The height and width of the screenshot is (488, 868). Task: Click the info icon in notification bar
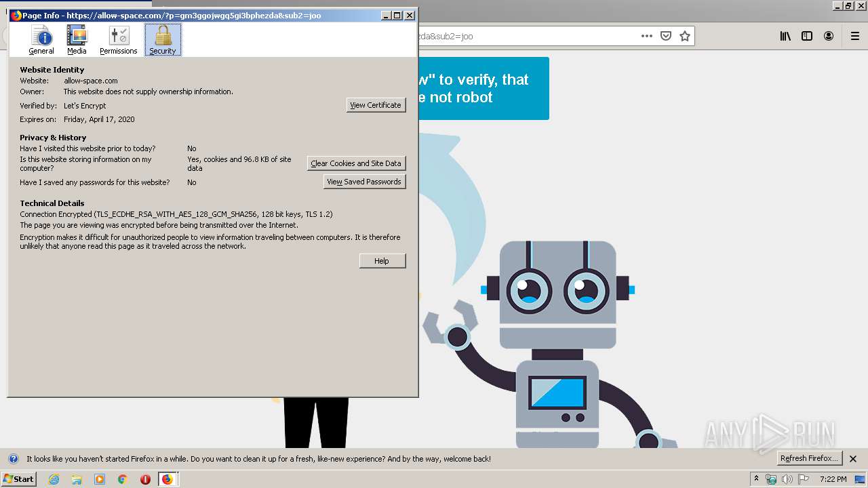(x=13, y=459)
